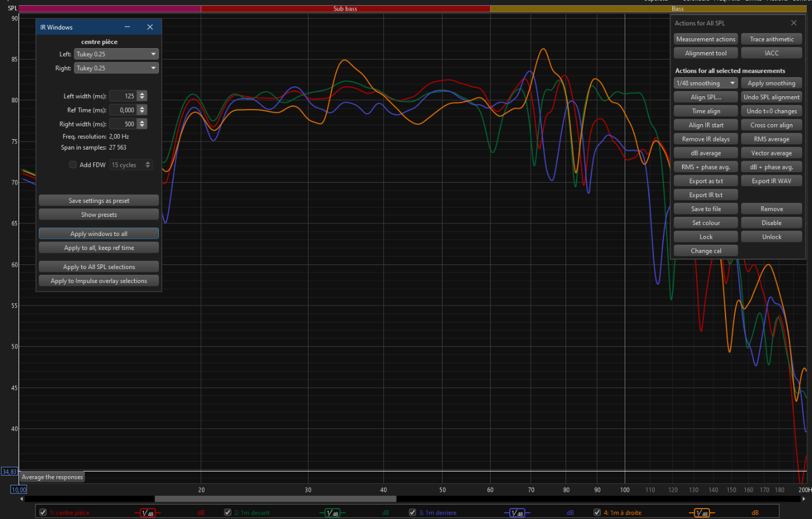Viewport: 812px width, 519px height.
Task: Click the left arrow of the horizontal scrollbar
Action: click(23, 499)
